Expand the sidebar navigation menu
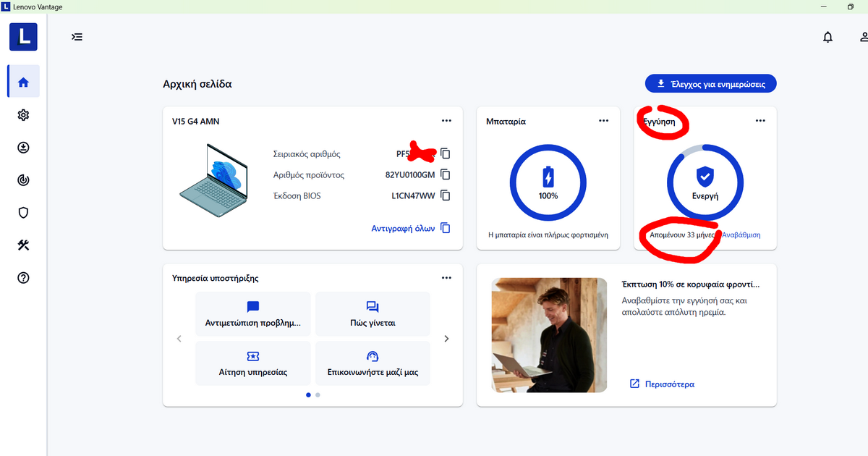The width and height of the screenshot is (868, 456). (x=77, y=36)
